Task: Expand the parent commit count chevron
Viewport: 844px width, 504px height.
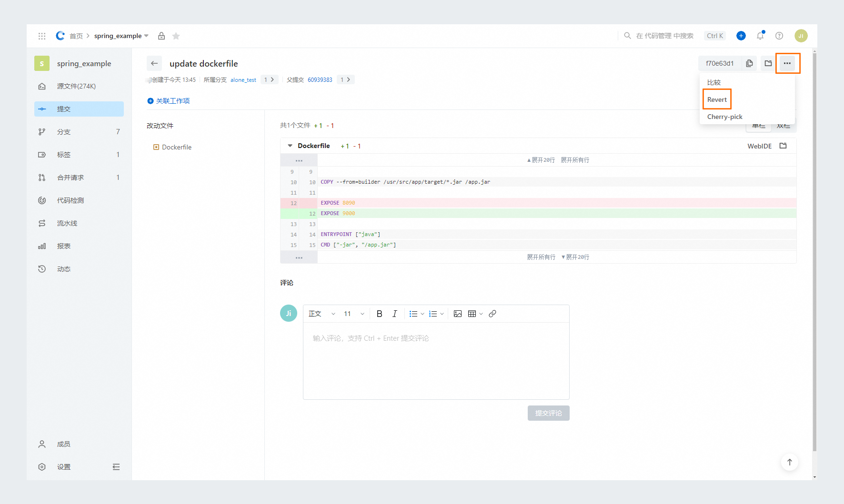Action: coord(346,79)
